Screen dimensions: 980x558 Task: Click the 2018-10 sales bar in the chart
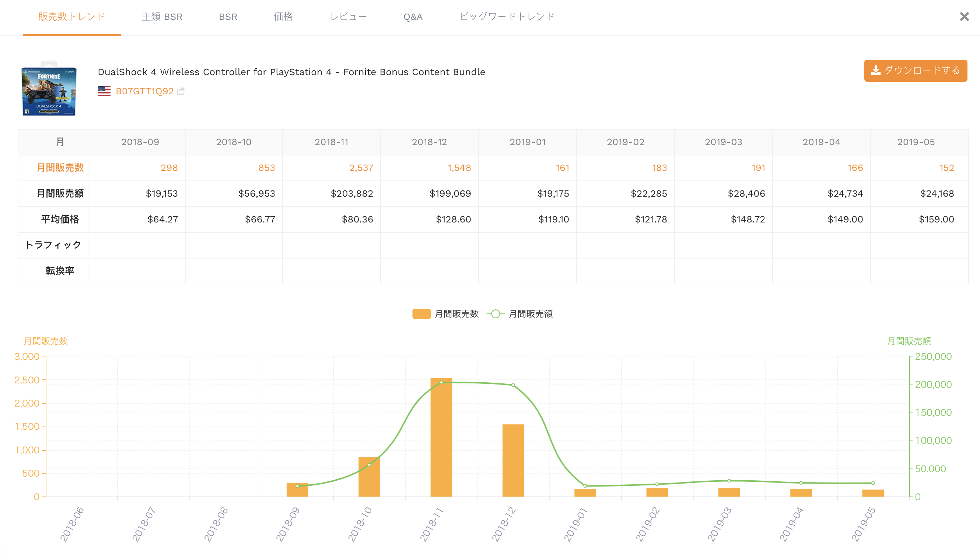[369, 476]
